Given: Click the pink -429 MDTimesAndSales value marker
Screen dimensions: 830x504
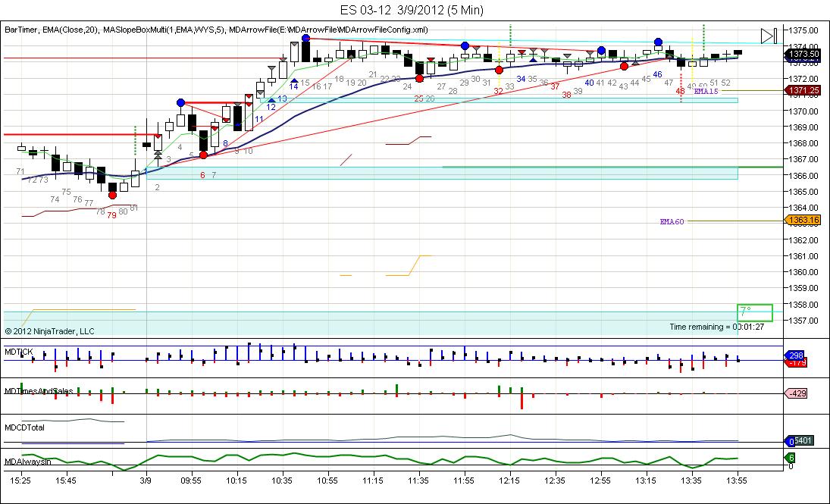Looking at the screenshot, I should (x=796, y=393).
